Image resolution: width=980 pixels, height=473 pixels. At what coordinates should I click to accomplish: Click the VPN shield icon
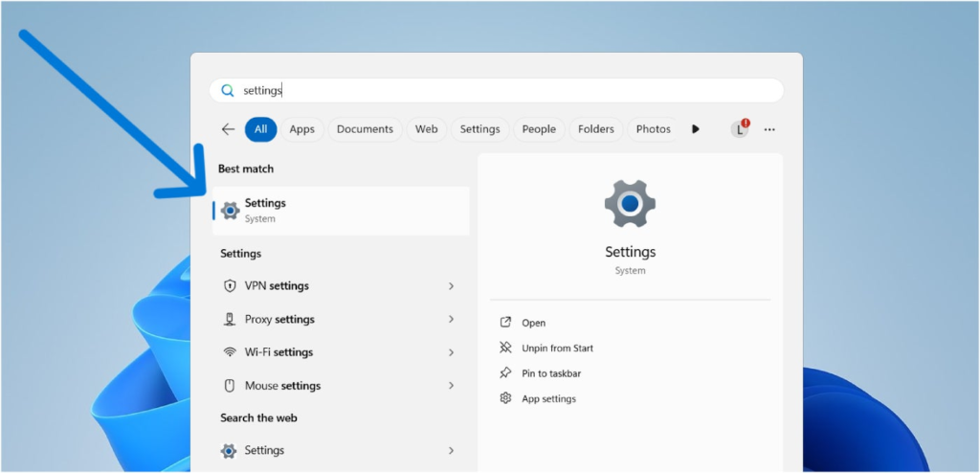pyautogui.click(x=230, y=286)
